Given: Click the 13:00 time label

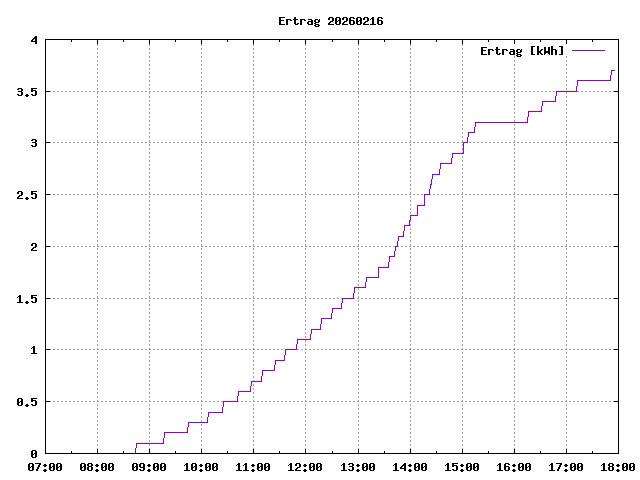Looking at the screenshot, I should click(x=357, y=467).
